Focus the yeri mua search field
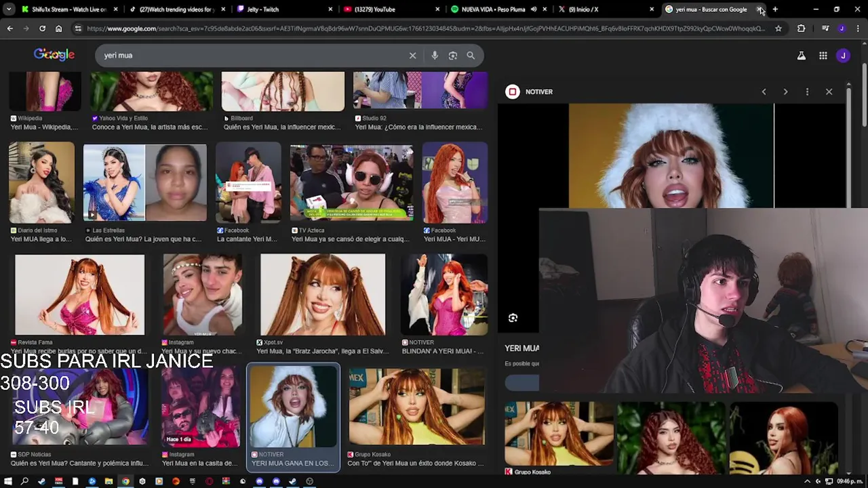The image size is (868, 488). (x=251, y=56)
